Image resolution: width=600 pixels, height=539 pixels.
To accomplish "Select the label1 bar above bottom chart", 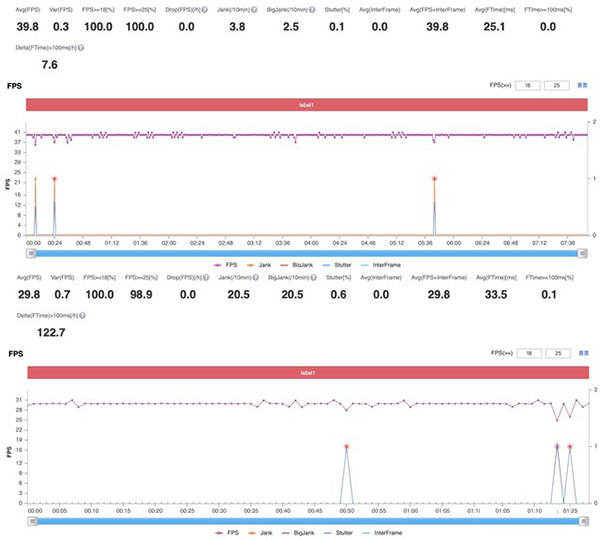I will pos(301,372).
